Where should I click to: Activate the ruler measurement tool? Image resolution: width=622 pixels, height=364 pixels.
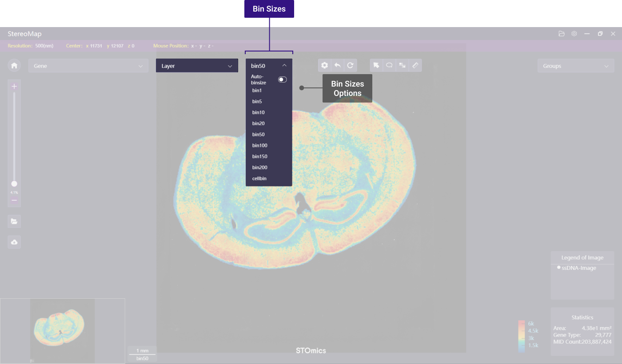tap(415, 65)
